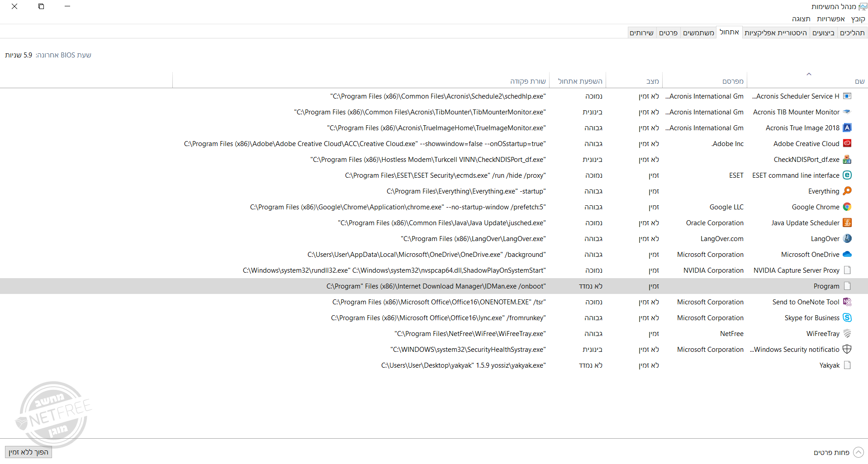Viewport: 868px width, 464px height.
Task: Sort by the שם name column header
Action: coord(807,80)
